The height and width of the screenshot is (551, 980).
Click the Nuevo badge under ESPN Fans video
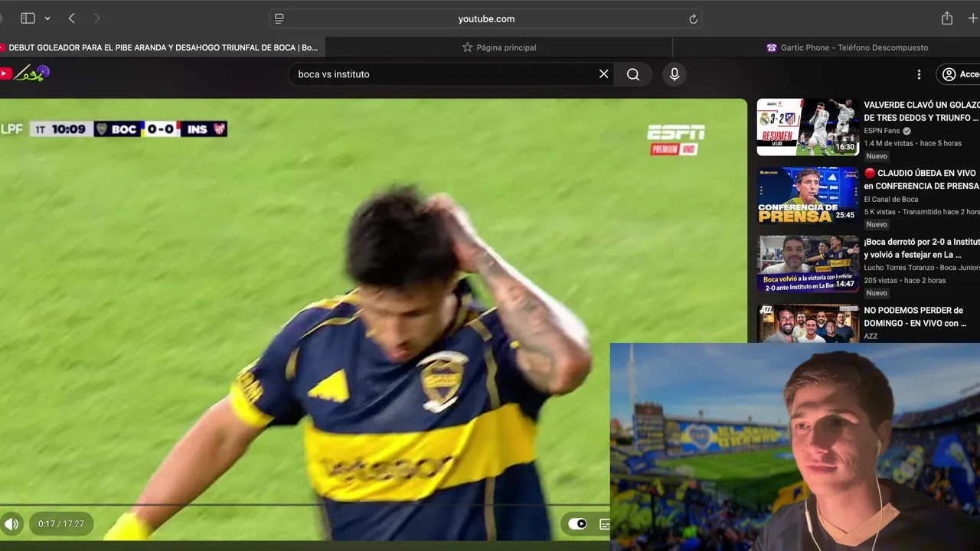tap(877, 156)
